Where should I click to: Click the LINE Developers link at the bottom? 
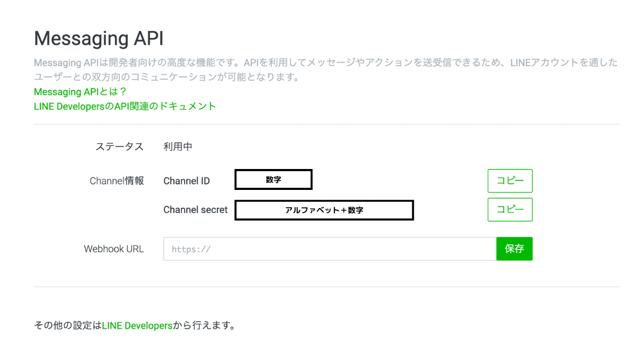(137, 325)
